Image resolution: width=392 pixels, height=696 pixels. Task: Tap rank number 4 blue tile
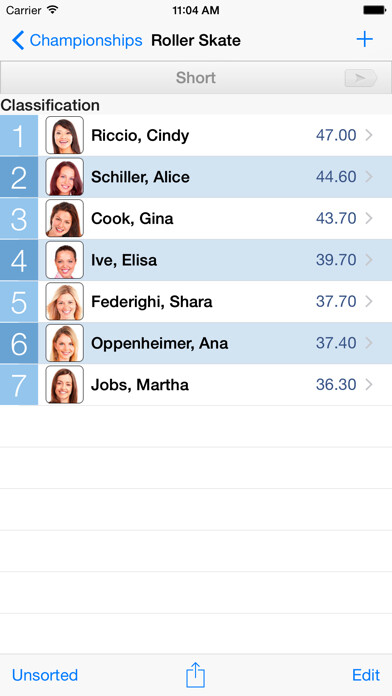click(19, 260)
